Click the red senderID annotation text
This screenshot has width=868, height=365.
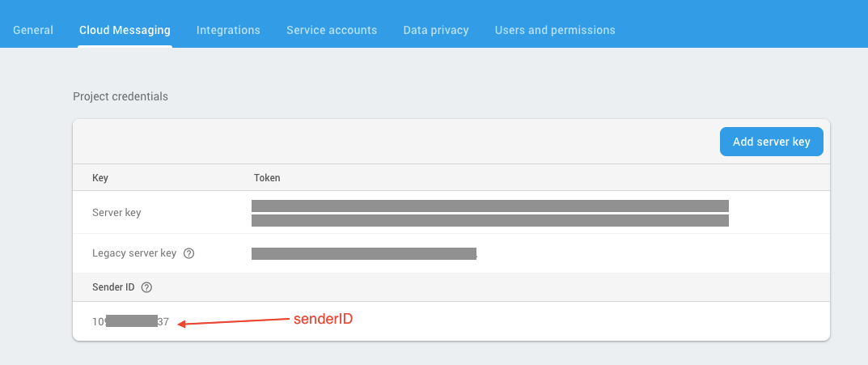(323, 320)
